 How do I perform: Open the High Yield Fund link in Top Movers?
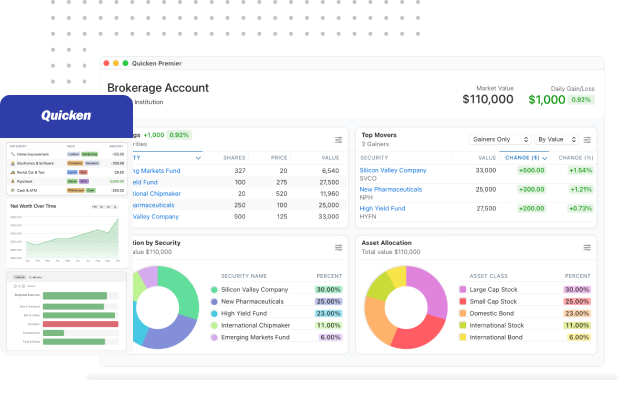[382, 209]
